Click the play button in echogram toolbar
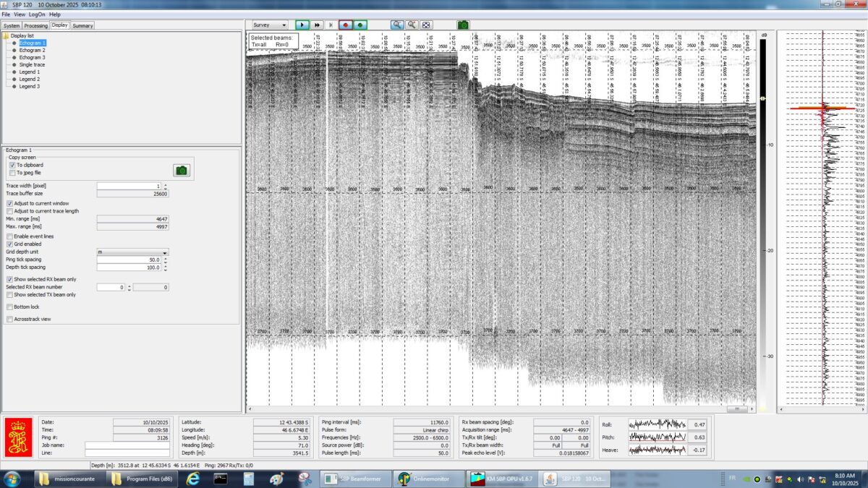The height and width of the screenshot is (488, 868). (x=302, y=25)
